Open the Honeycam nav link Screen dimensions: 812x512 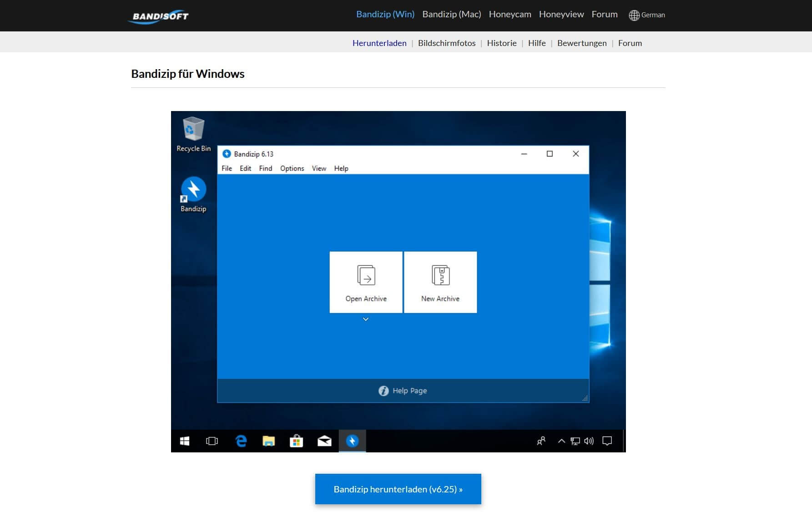click(x=510, y=15)
